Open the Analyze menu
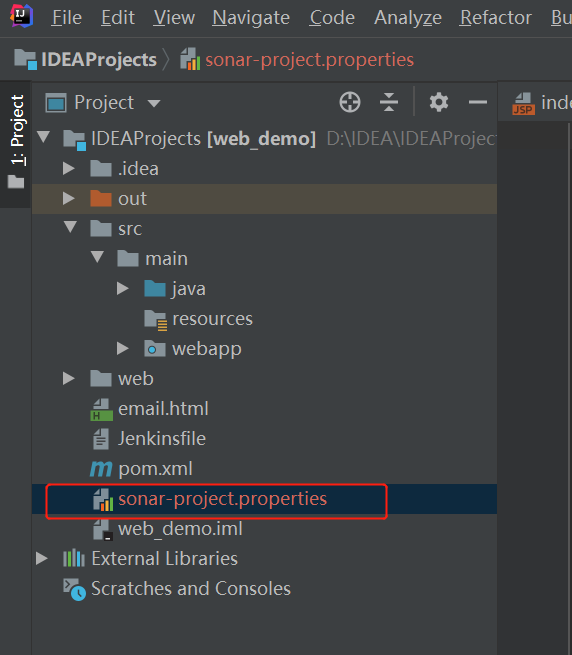 click(x=408, y=18)
